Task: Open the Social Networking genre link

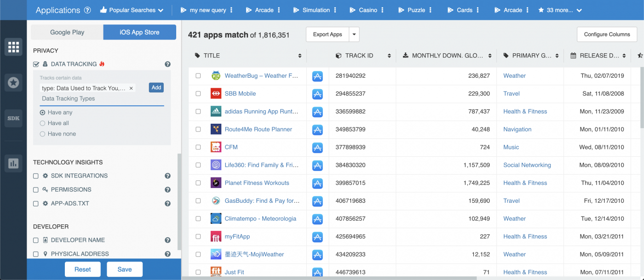Action: point(527,165)
